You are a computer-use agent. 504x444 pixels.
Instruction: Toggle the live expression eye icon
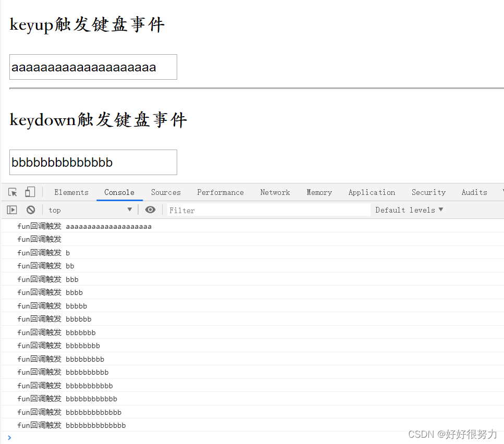pyautogui.click(x=150, y=210)
